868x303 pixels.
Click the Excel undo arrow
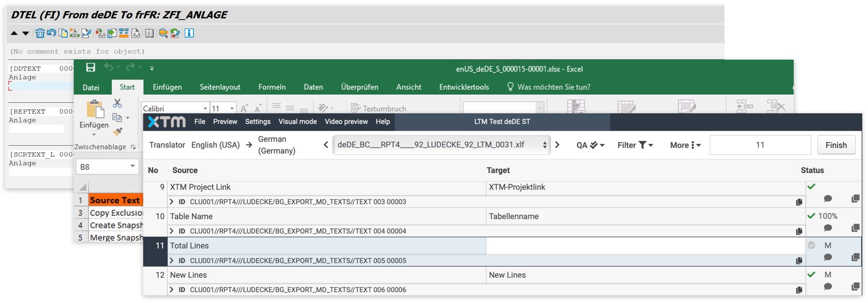point(109,67)
